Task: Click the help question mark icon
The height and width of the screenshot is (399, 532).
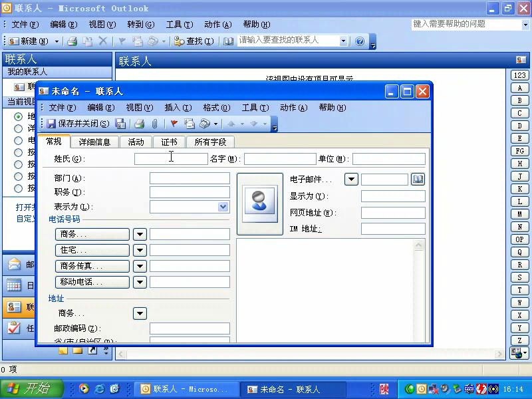Action: (x=360, y=41)
